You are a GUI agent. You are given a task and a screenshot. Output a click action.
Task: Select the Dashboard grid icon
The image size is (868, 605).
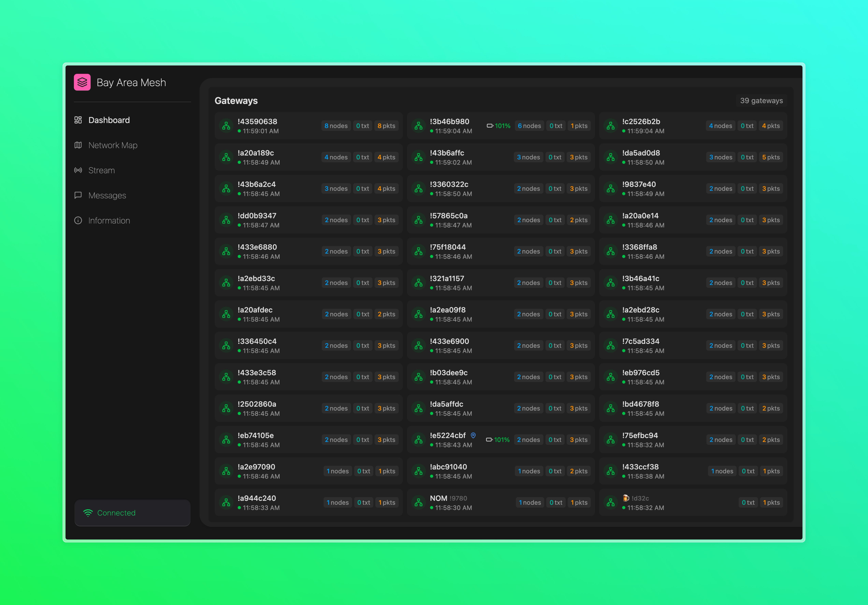click(78, 120)
